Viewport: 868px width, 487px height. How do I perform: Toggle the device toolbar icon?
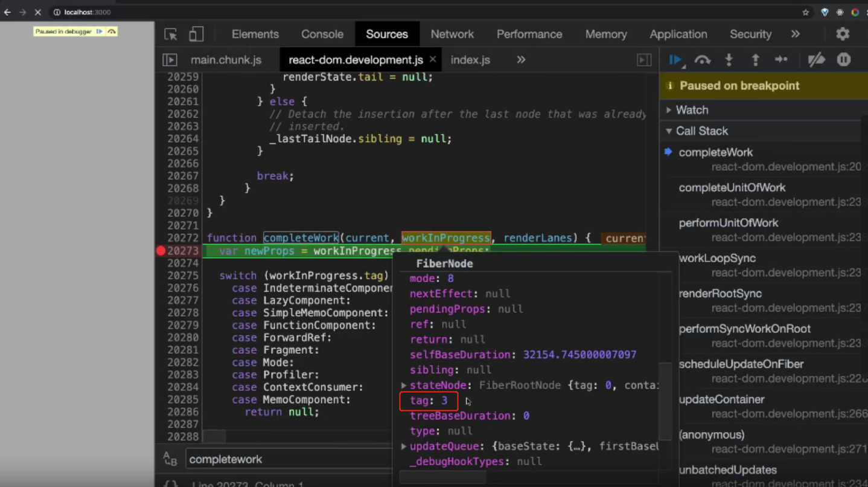point(196,34)
